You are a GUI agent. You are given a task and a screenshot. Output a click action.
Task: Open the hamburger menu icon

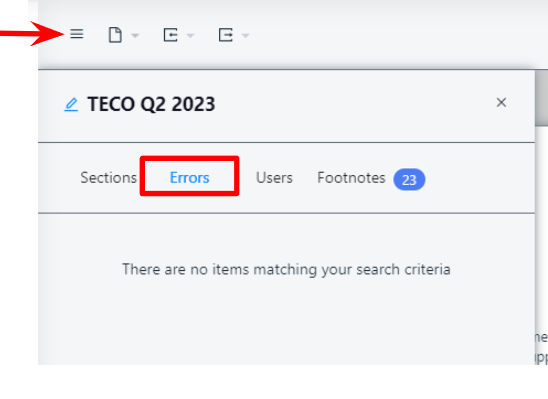pos(77,34)
